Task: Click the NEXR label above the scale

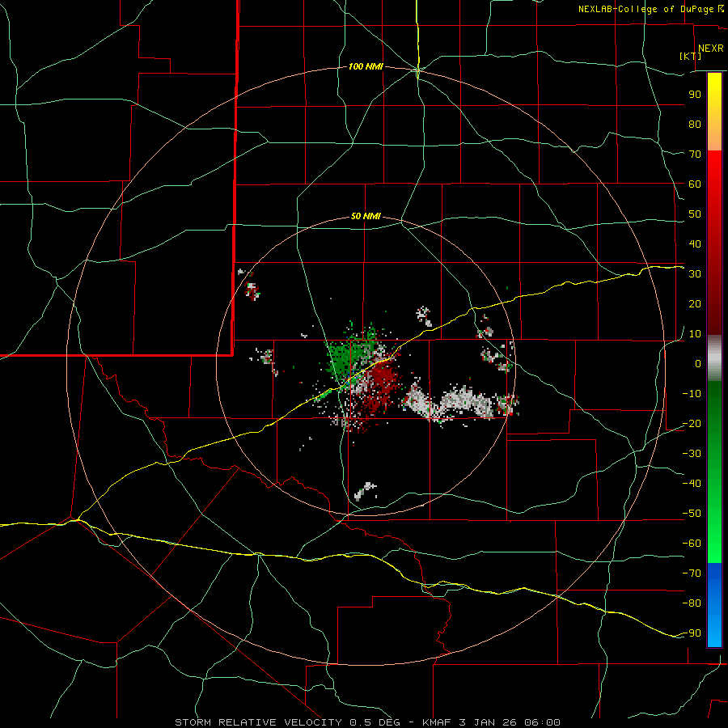Action: tap(710, 49)
